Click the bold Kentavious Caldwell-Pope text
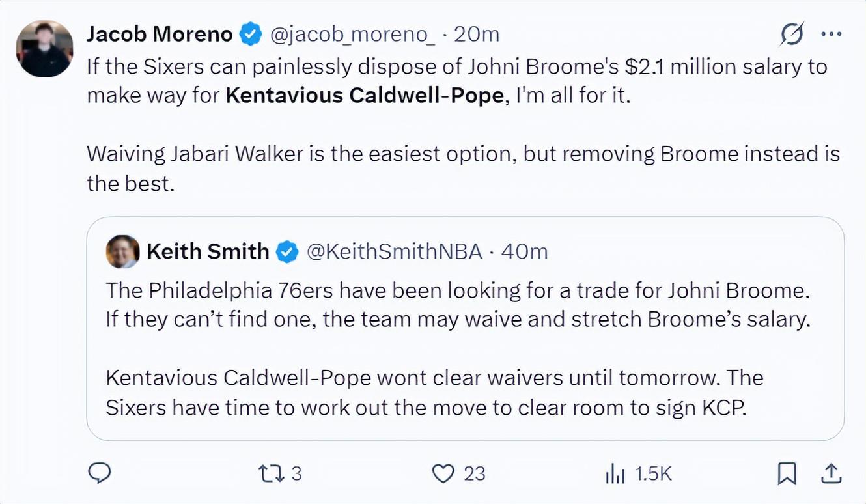This screenshot has height=504, width=866. pos(365,95)
